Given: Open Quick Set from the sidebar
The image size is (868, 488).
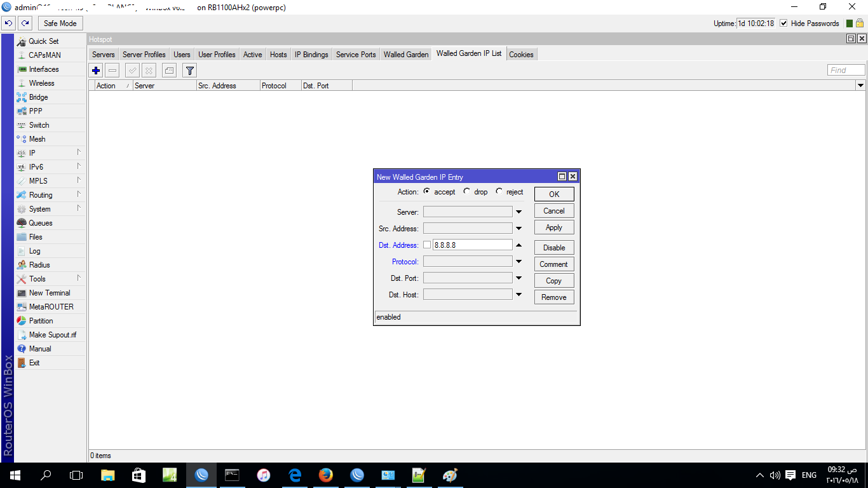Looking at the screenshot, I should (x=50, y=41).
